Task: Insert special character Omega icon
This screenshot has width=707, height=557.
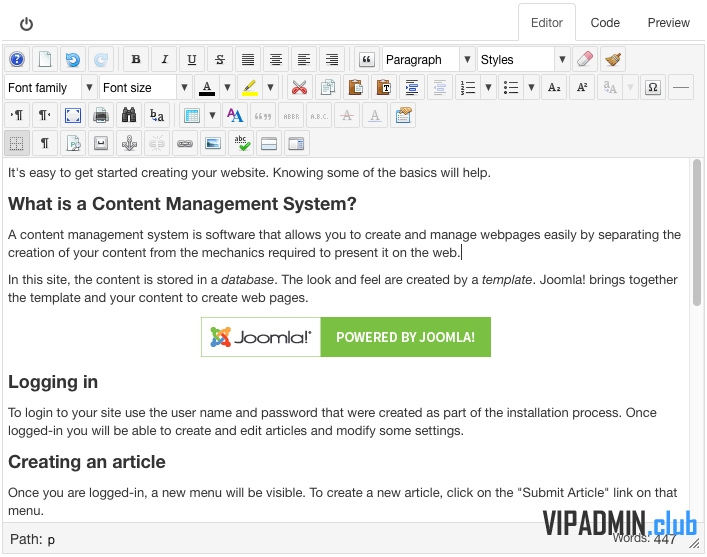Action: point(653,87)
